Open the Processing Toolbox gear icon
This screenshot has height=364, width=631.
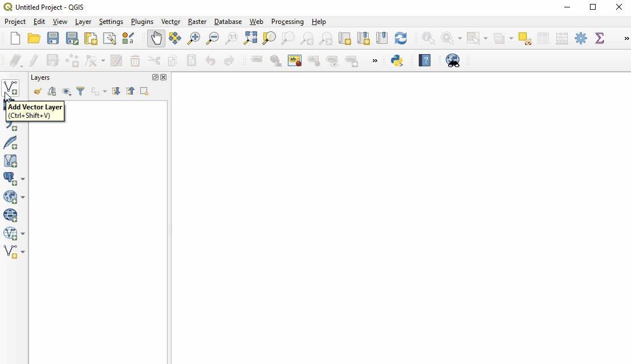581,38
